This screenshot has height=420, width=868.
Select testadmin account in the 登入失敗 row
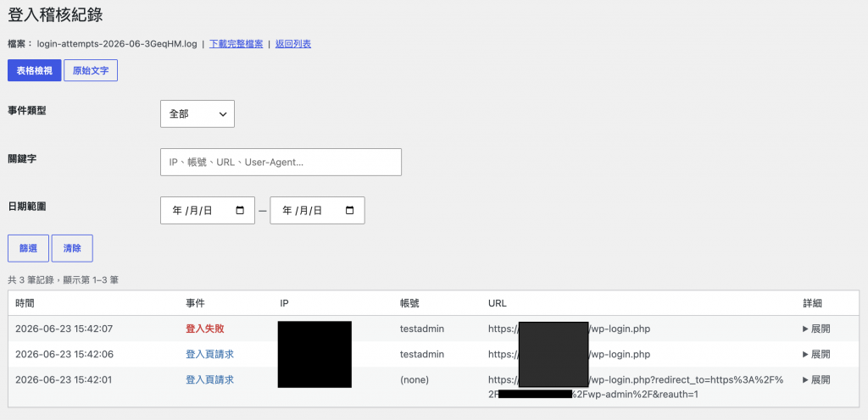tap(422, 329)
